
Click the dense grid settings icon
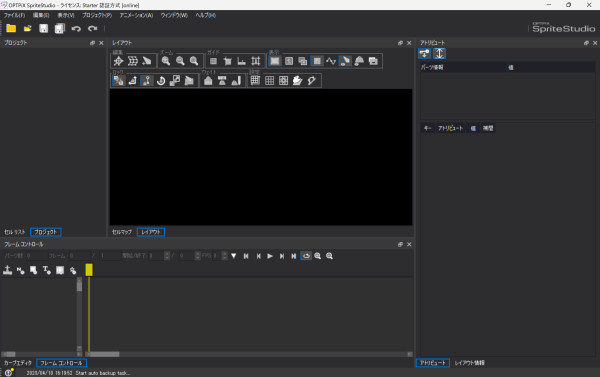pos(255,80)
